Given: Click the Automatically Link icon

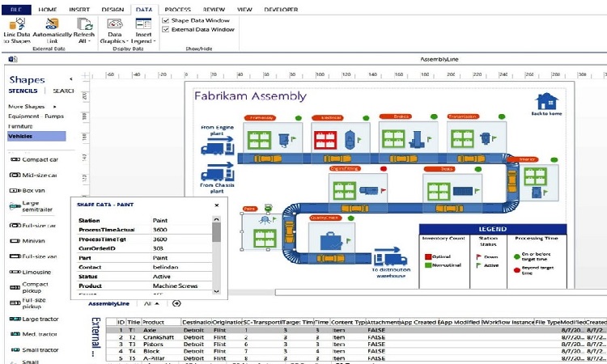Looking at the screenshot, I should [x=52, y=23].
